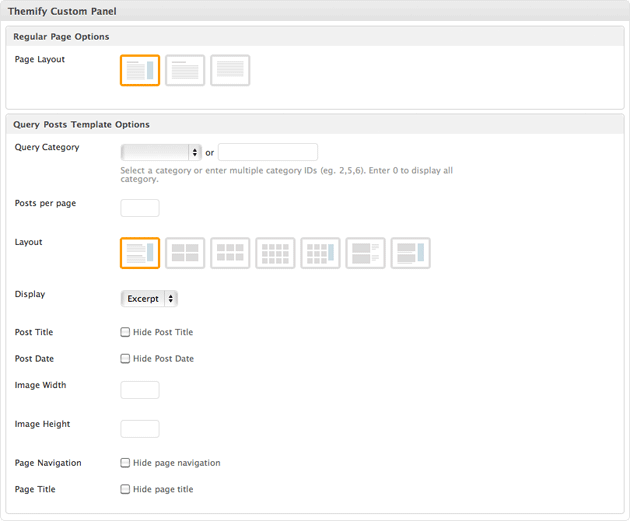Open the Display Excerpt dropdown
The image size is (630, 521).
point(149,298)
